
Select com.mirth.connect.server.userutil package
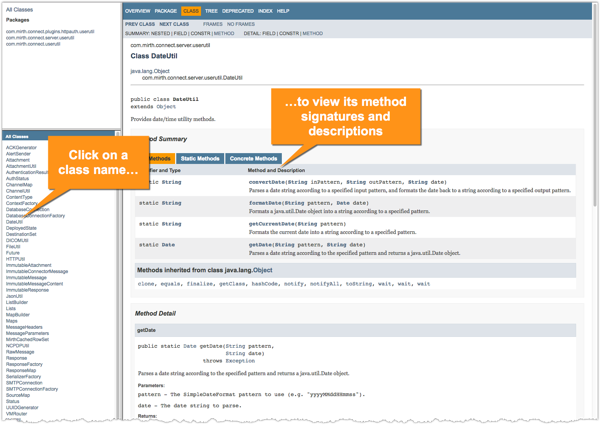point(49,37)
